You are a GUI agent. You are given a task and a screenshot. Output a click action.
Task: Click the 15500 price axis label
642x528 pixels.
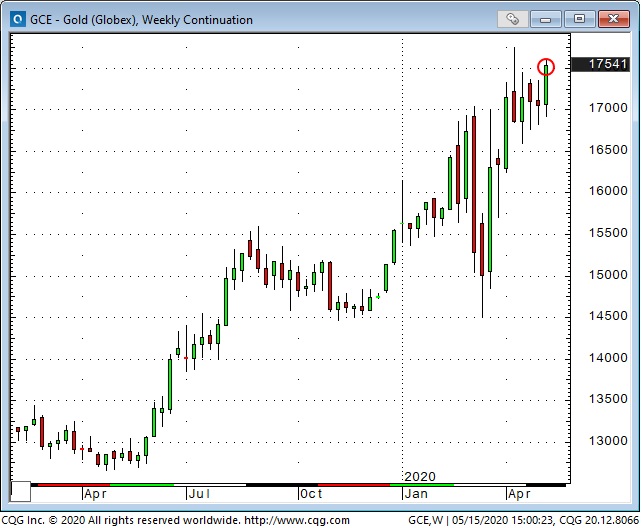(x=608, y=233)
